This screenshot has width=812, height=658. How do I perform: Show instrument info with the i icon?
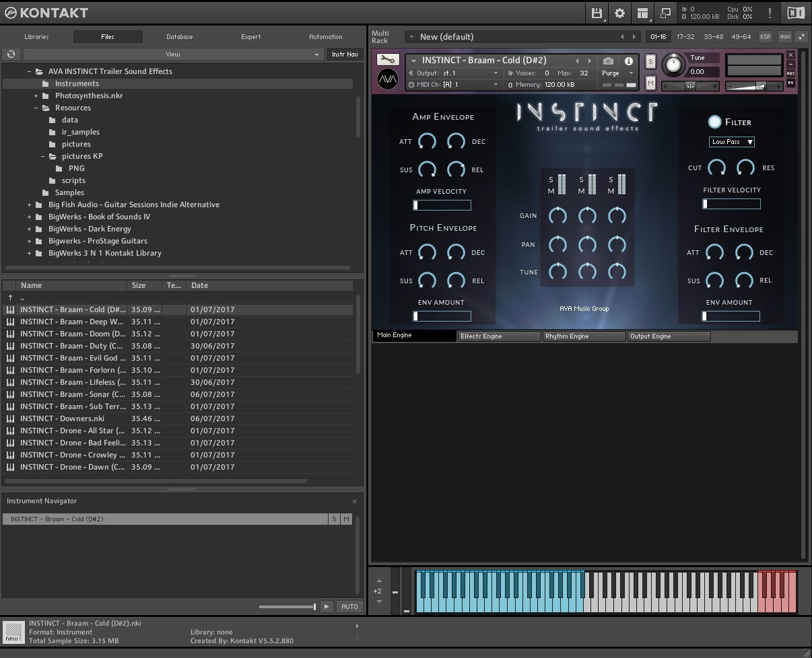tap(628, 61)
